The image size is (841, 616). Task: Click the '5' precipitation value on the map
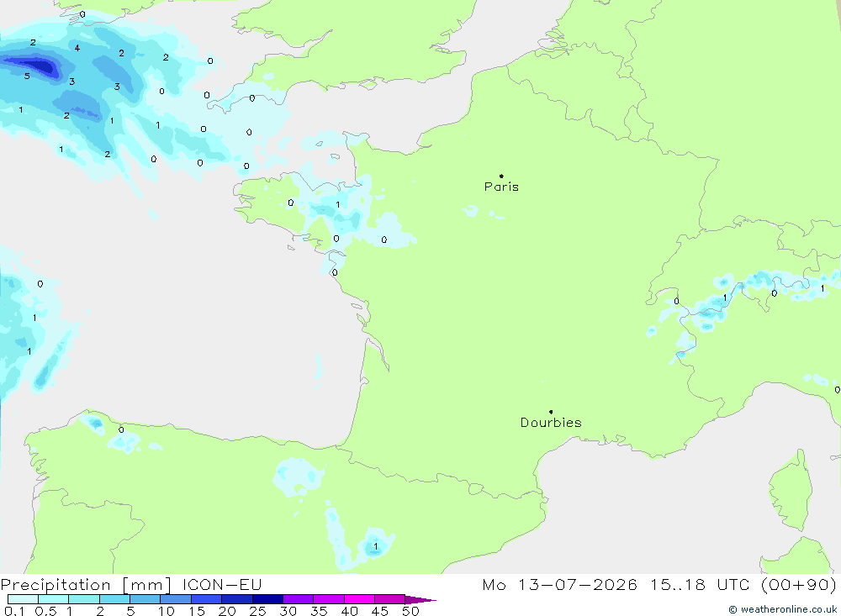[x=27, y=76]
